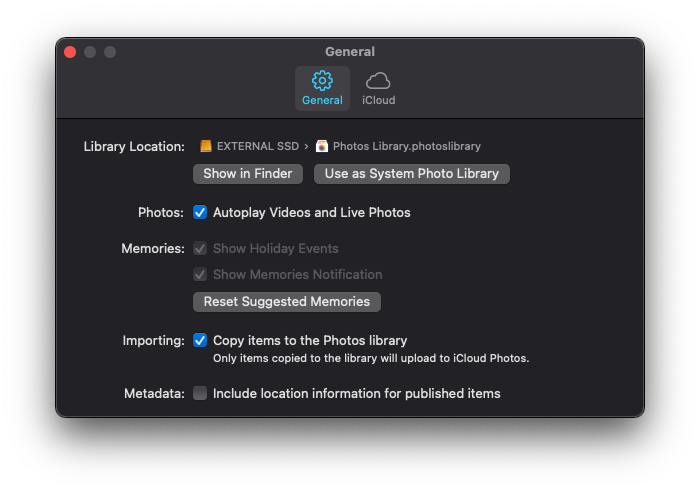This screenshot has height=491, width=700.
Task: Click the General gear icon
Action: click(322, 81)
